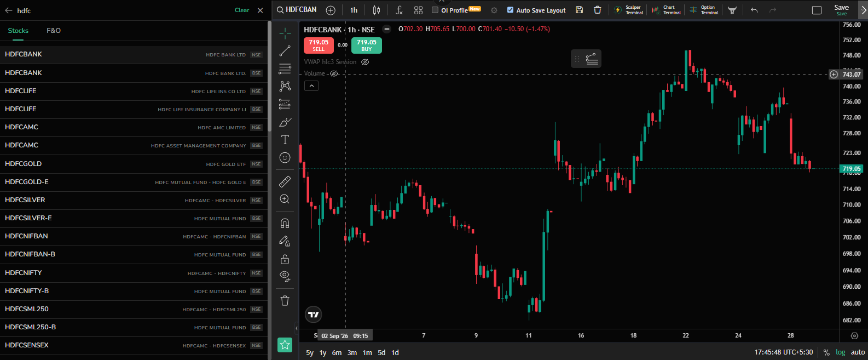This screenshot has height=360, width=868.
Task: Click the HDFCBAN symbol search field
Action: tap(297, 10)
